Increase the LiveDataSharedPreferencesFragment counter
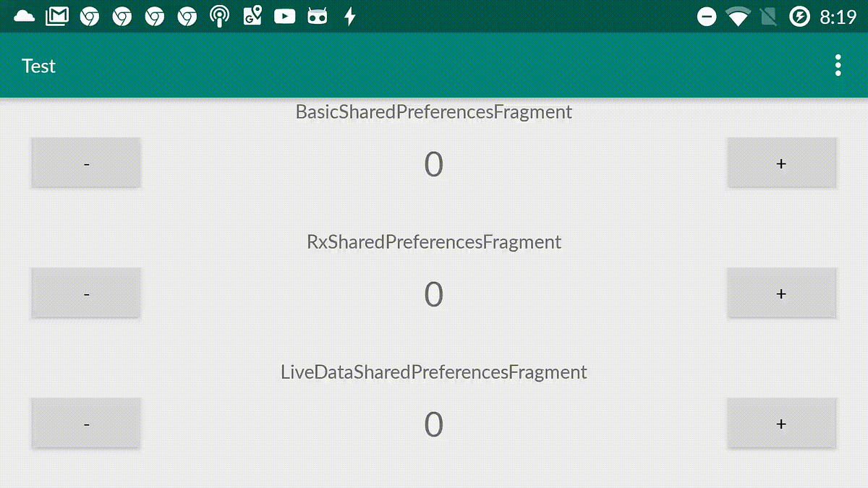The height and width of the screenshot is (488, 868). click(781, 423)
